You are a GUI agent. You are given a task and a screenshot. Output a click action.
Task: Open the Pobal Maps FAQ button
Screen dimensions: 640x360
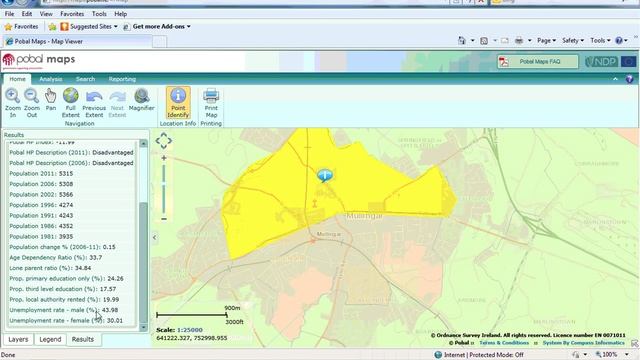coord(538,62)
